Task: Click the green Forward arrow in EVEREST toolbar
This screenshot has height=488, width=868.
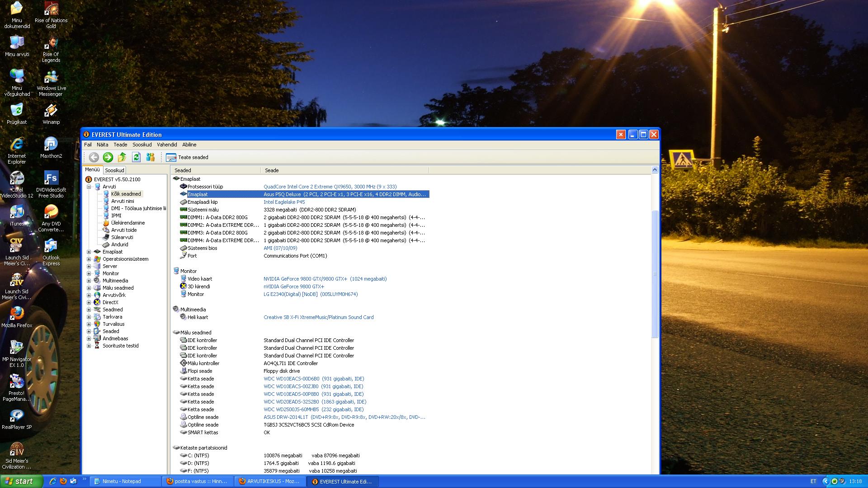Action: point(108,157)
